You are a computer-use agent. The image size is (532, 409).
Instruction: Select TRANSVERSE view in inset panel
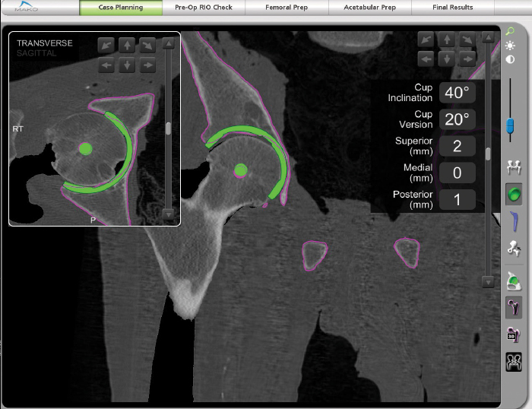[45, 43]
